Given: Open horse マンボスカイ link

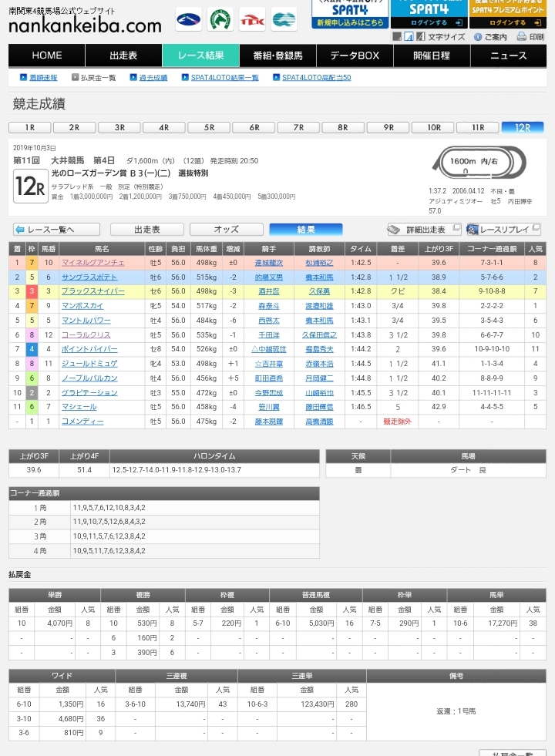Looking at the screenshot, I should pos(82,306).
